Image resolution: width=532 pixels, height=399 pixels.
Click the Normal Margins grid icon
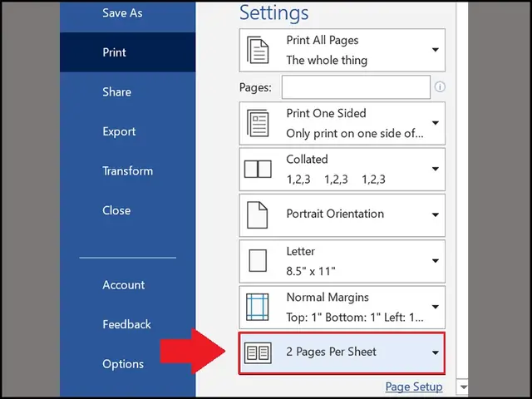click(257, 307)
